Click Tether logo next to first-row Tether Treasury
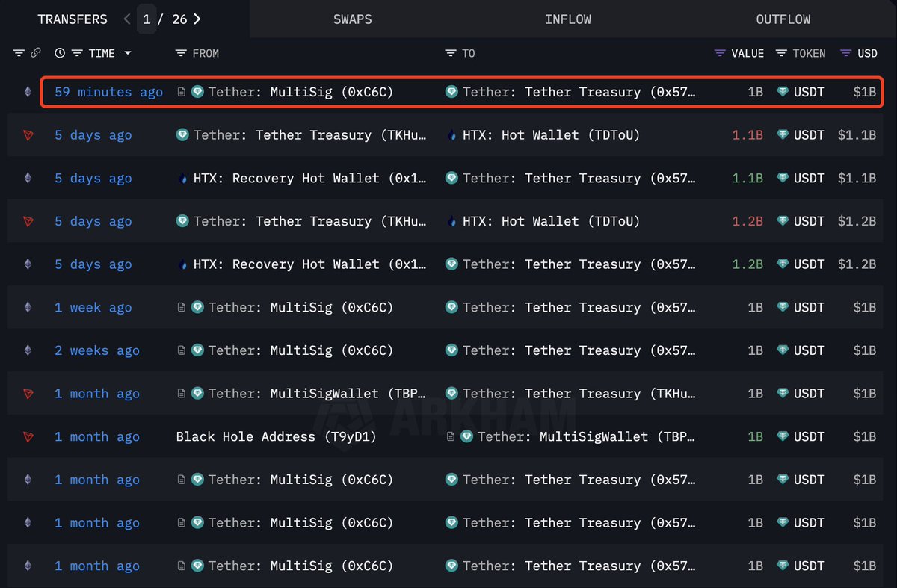Image resolution: width=897 pixels, height=588 pixels. [451, 92]
